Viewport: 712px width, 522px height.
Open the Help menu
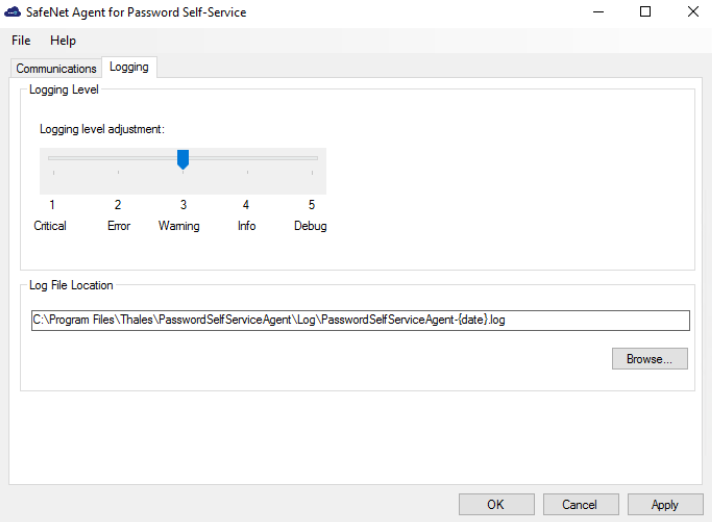coord(63,41)
